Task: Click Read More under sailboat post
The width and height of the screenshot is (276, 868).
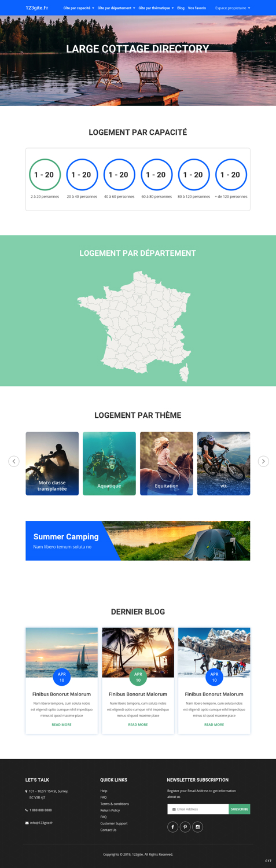Action: [61, 724]
